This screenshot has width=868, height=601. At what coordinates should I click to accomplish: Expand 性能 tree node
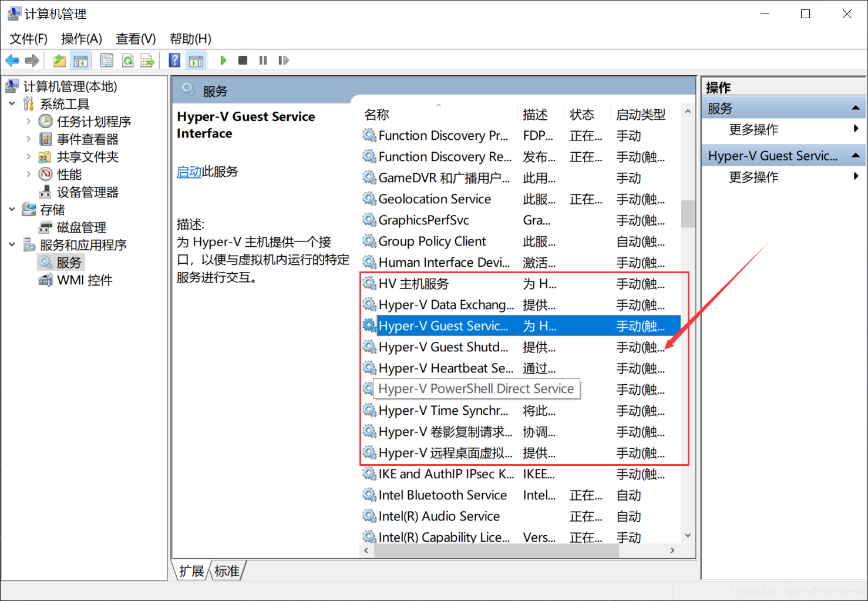coord(28,174)
